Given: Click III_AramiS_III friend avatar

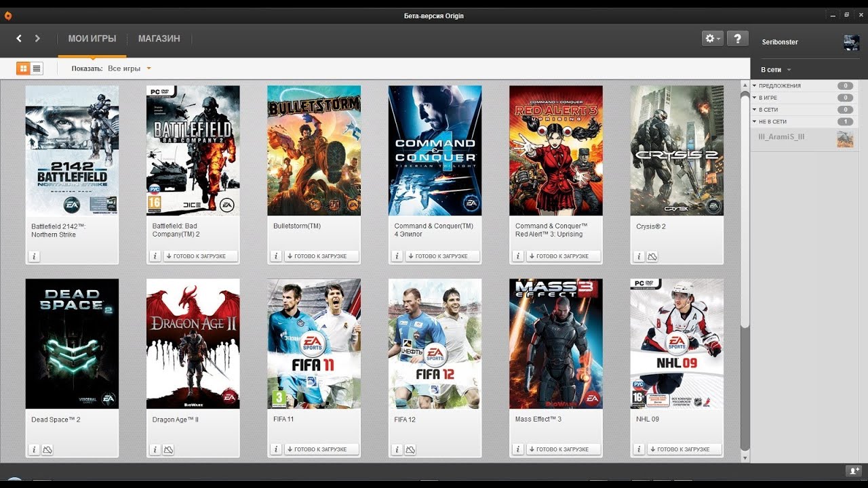Looking at the screenshot, I should [x=845, y=138].
